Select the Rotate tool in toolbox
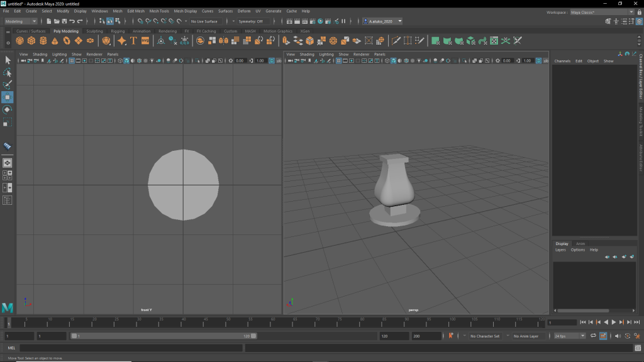Image resolution: width=644 pixels, height=362 pixels. 8,109
